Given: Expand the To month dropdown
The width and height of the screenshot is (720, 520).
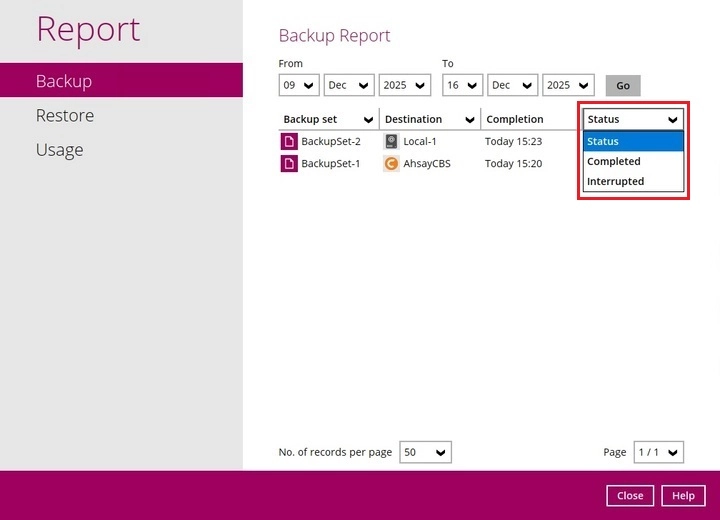Looking at the screenshot, I should (x=512, y=86).
